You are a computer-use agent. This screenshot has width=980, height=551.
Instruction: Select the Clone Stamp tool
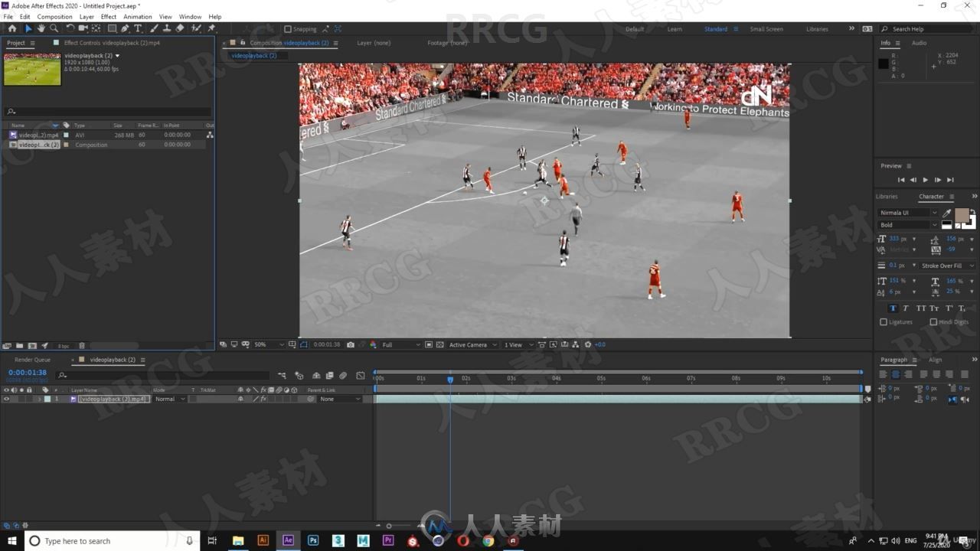[167, 28]
